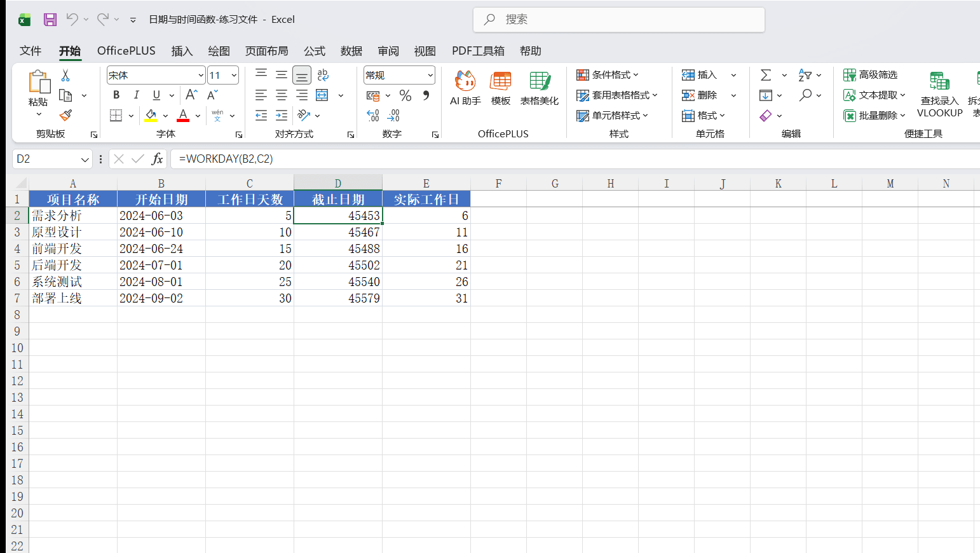Screen dimensions: 980x553
Task: Switch to the PDF工具箱 tab
Action: [x=478, y=51]
